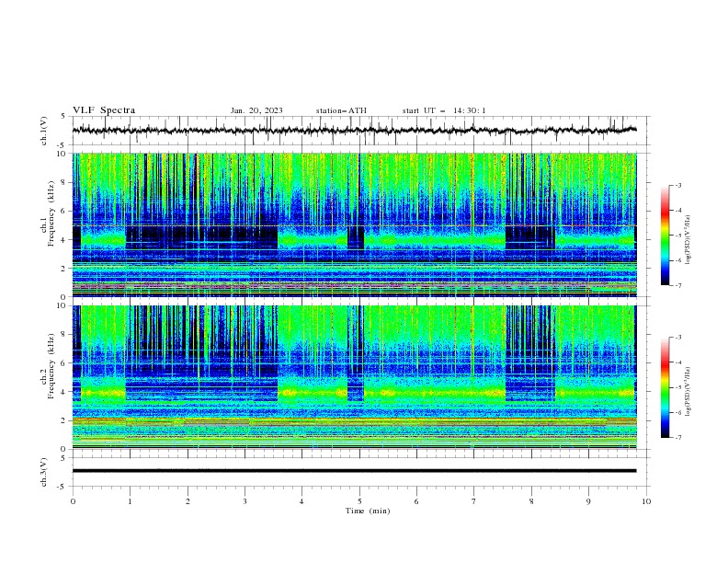Viewport: 728px width, 563px height.
Task: Click the ch.2 spectrogram color scale bar
Action: (x=665, y=387)
